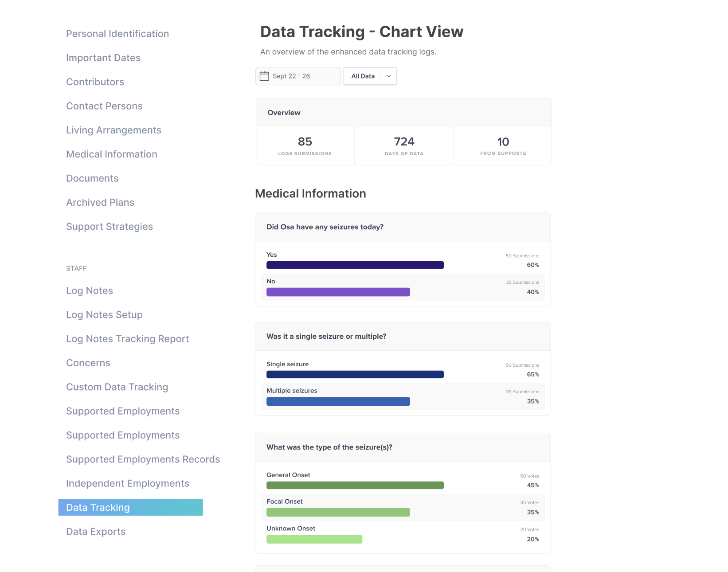The width and height of the screenshot is (728, 572).
Task: Click the 60% value for Yes
Action: (x=533, y=265)
